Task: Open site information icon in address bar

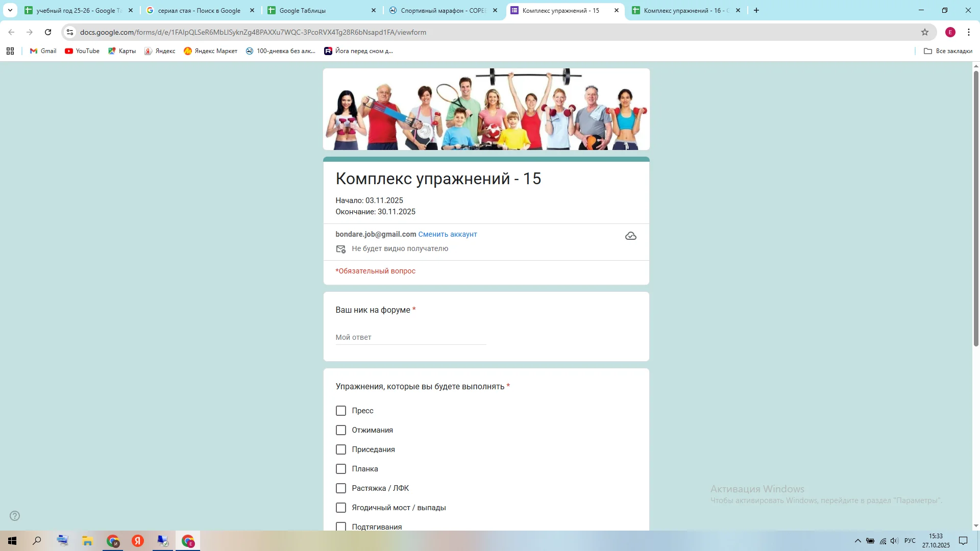Action: click(x=70, y=32)
